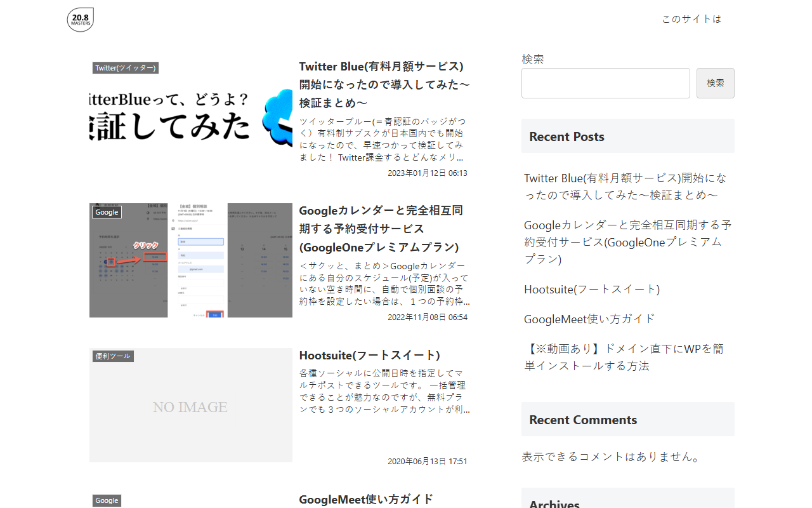Image resolution: width=812 pixels, height=508 pixels.
Task: Click the excerpt starting ＜サクッと、まとめ＞
Action: click(x=384, y=283)
